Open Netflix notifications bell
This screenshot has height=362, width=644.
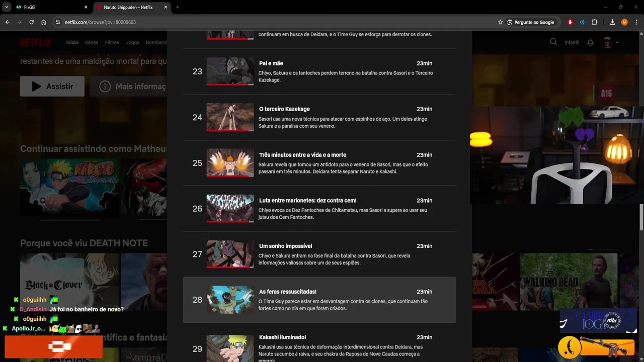[590, 42]
